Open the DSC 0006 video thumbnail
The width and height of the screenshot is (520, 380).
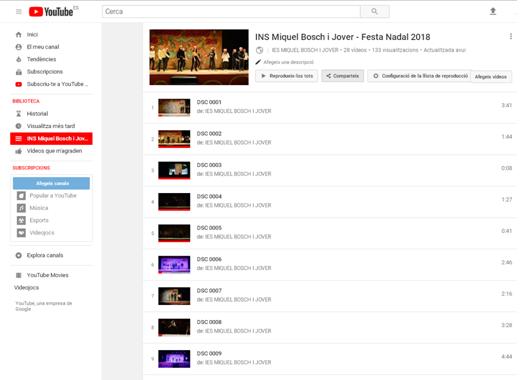tap(174, 265)
